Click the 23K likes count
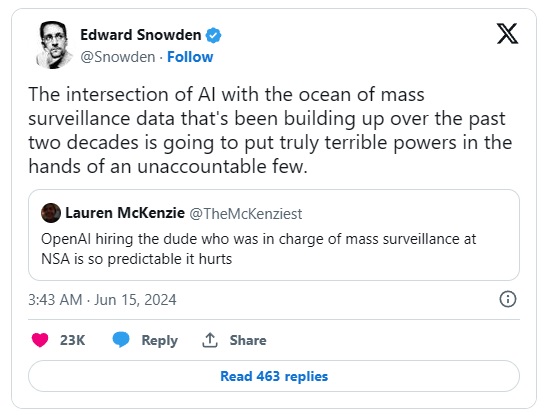 (x=72, y=340)
